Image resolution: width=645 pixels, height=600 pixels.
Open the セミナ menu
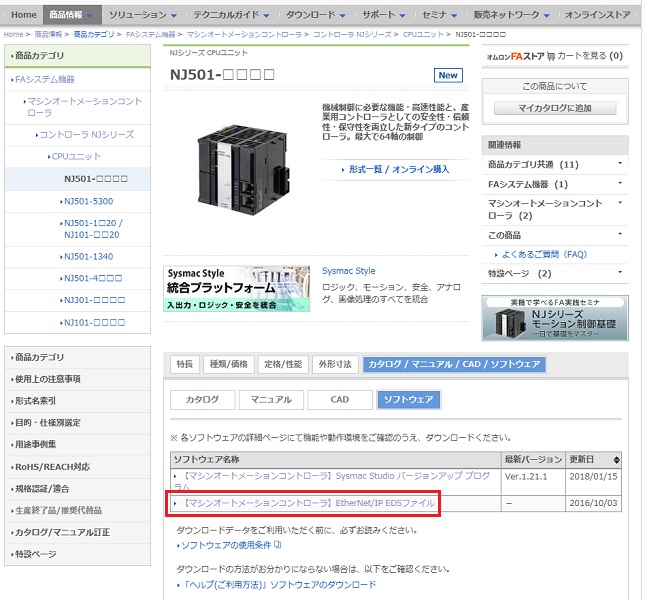tap(440, 15)
